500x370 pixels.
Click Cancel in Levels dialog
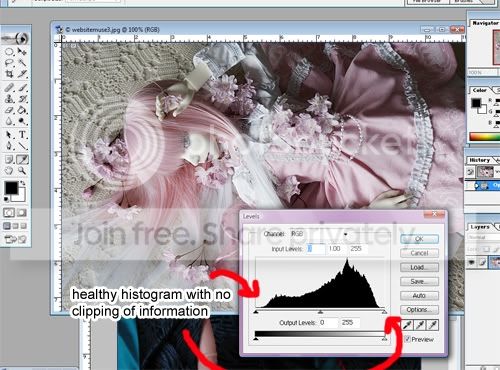[419, 253]
